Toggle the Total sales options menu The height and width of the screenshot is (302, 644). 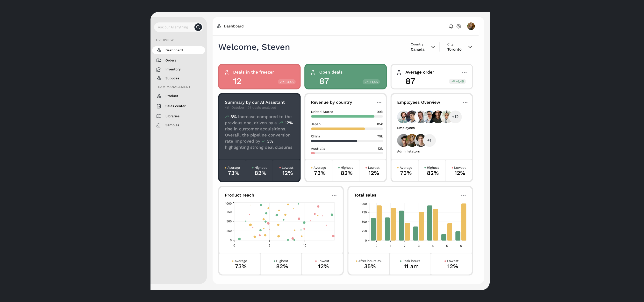(464, 195)
